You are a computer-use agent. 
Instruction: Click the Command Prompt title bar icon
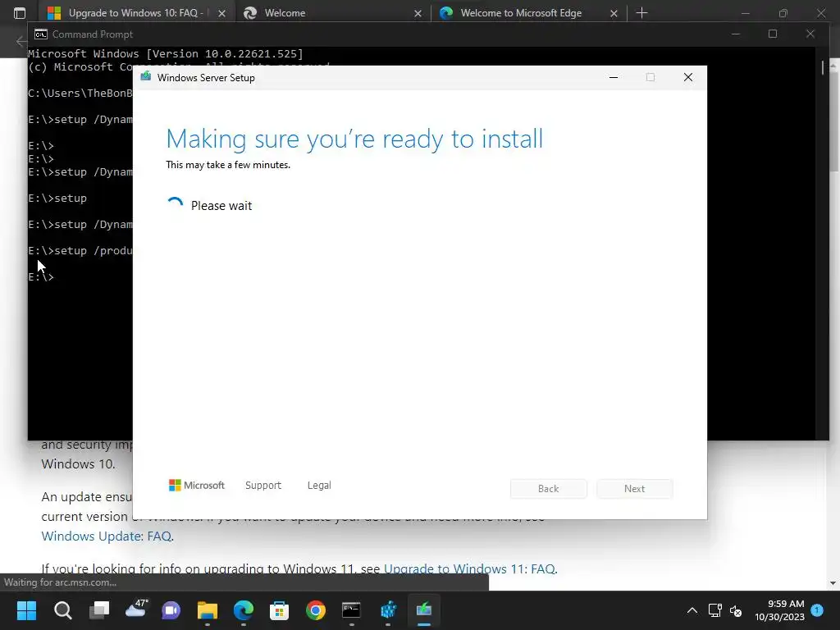click(41, 34)
